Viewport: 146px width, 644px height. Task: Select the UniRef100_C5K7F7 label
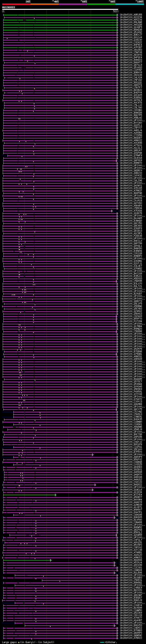point(131,87)
